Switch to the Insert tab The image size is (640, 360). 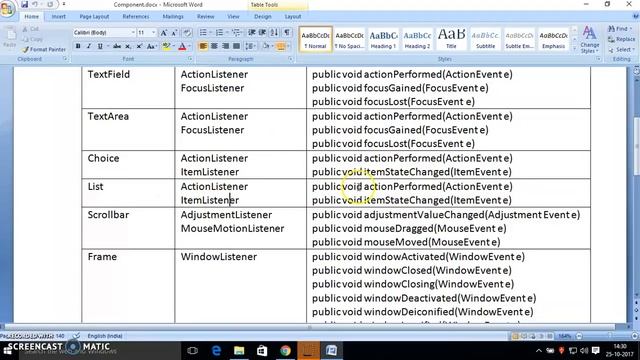coord(58,17)
